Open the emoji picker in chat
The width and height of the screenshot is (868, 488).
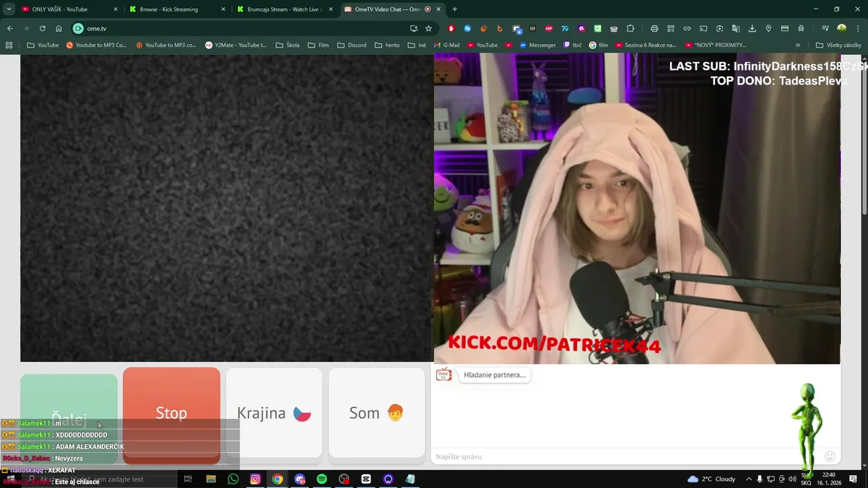[x=830, y=456]
